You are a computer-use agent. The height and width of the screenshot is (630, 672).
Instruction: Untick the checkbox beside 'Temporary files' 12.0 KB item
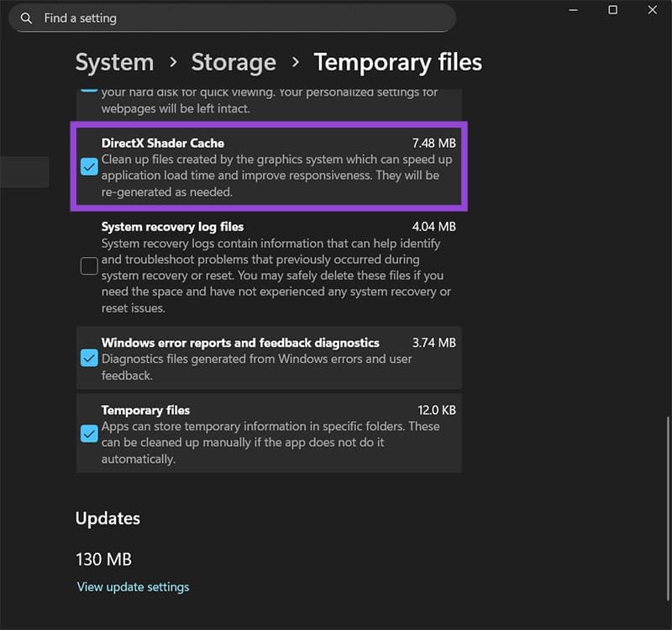[x=89, y=434]
